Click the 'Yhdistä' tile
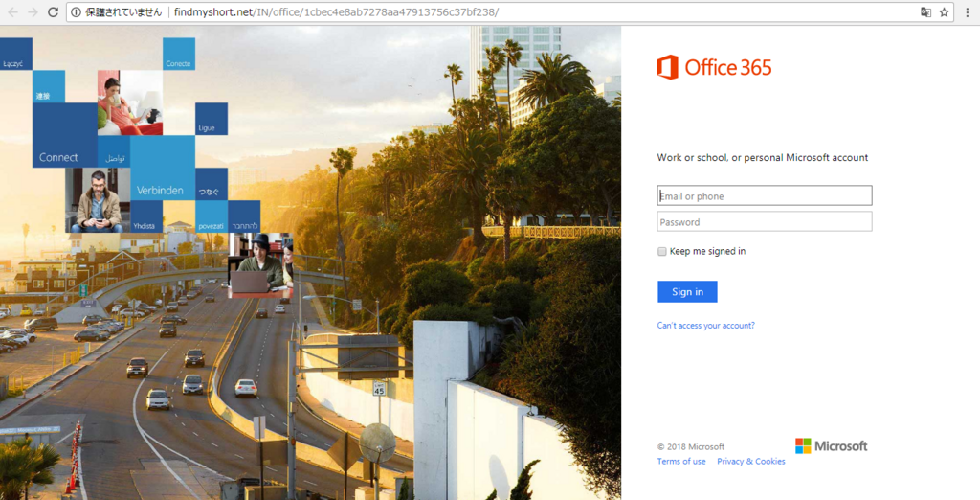This screenshot has width=980, height=500. coord(146,216)
